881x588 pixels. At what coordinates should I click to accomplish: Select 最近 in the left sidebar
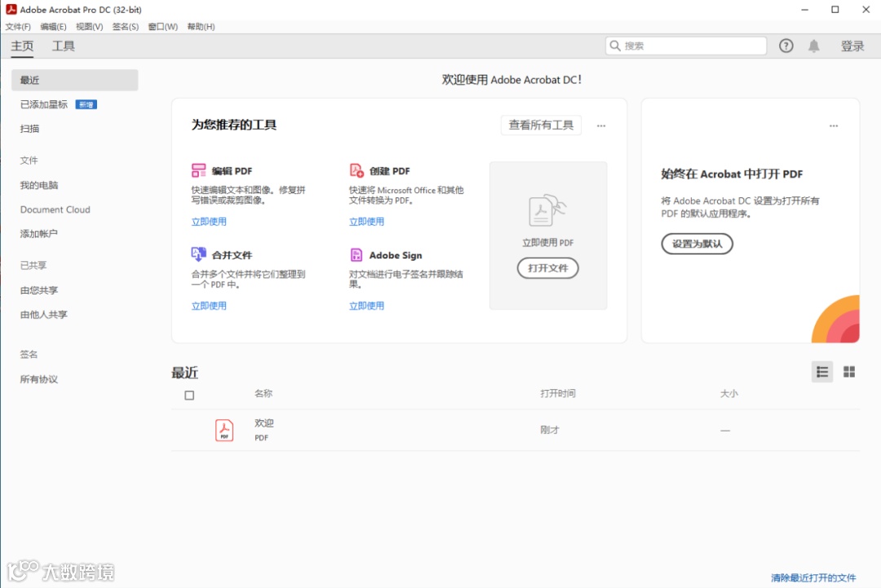(x=75, y=80)
